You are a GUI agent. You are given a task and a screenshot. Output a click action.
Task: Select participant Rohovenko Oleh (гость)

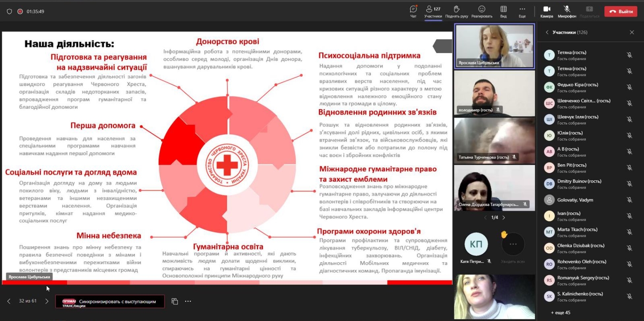point(588,264)
